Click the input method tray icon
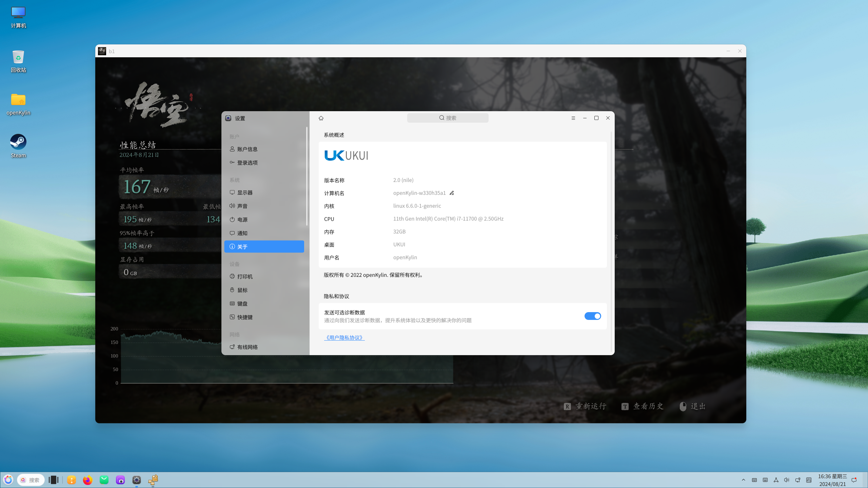Viewport: 868px width, 488px height. click(x=765, y=480)
